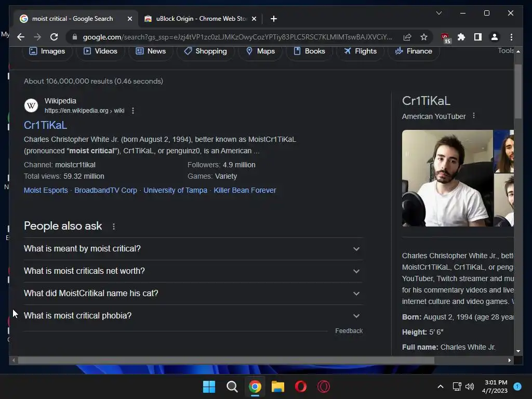
Task: Launch Opera GX from the taskbar
Action: click(323, 387)
